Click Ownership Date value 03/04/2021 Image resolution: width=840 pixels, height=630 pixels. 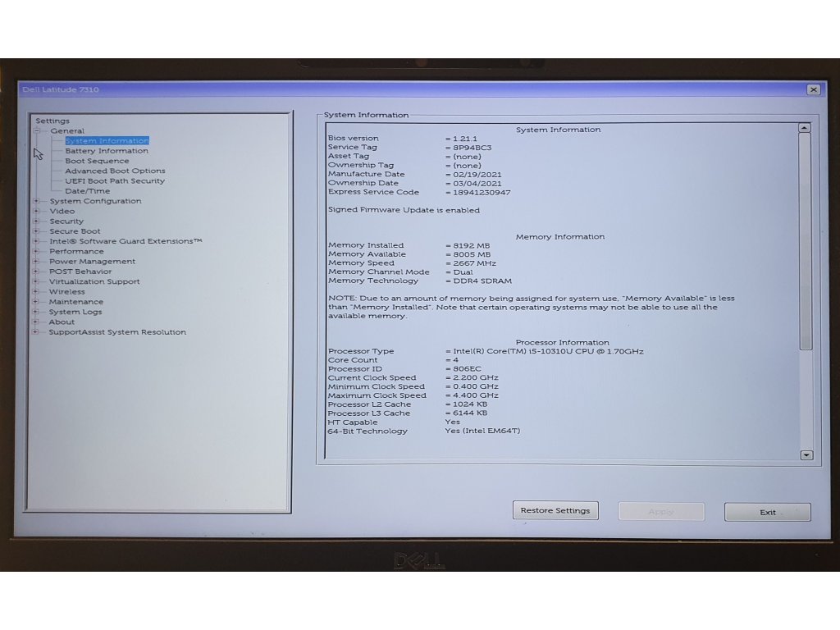pos(477,184)
